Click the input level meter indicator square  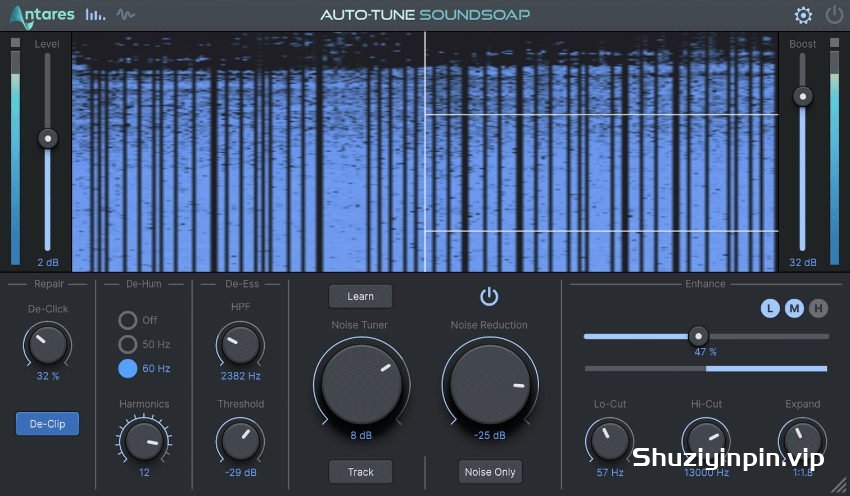click(15, 42)
